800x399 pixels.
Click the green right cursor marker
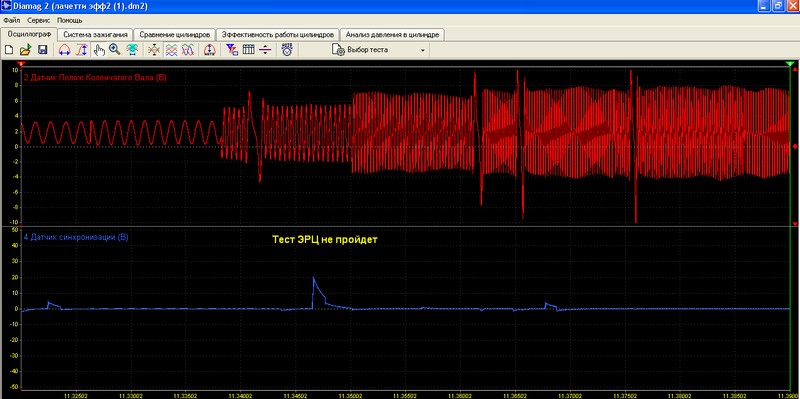790,63
